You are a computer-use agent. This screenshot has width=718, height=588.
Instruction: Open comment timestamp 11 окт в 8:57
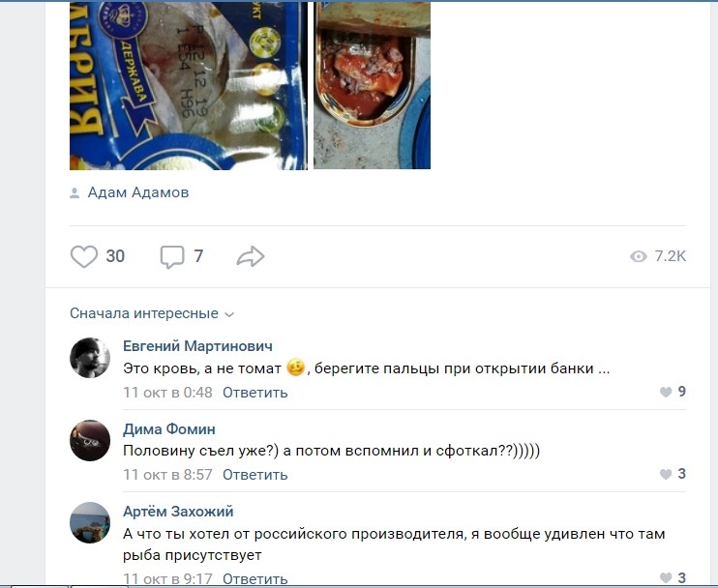pyautogui.click(x=167, y=475)
